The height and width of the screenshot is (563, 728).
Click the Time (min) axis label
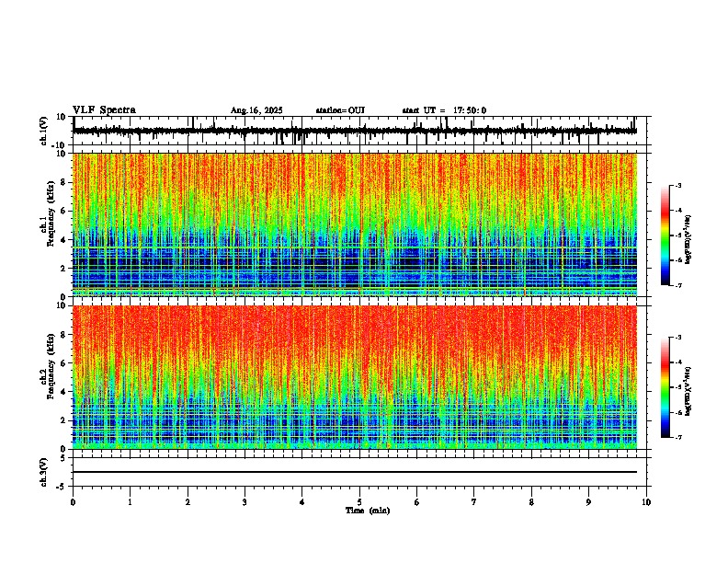[368, 511]
